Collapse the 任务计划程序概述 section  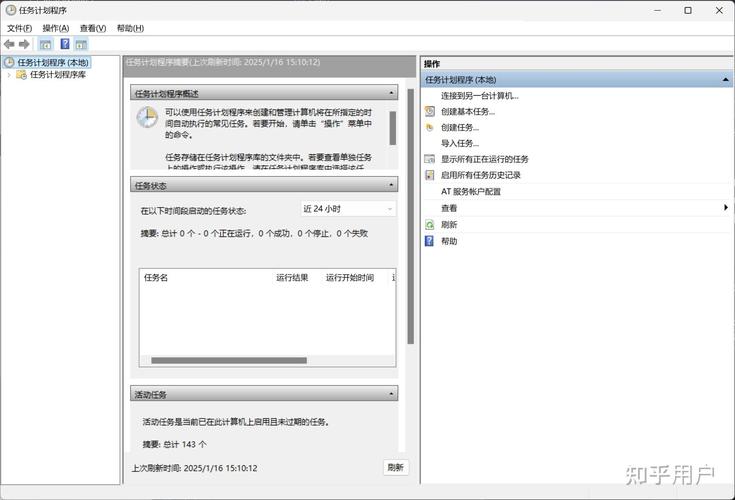pyautogui.click(x=391, y=93)
